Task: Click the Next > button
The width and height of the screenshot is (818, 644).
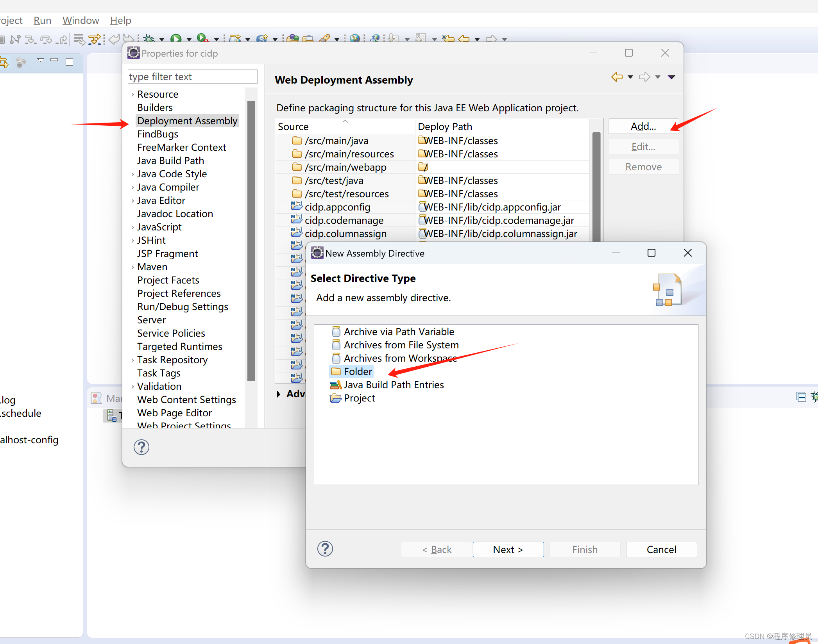Action: click(508, 549)
